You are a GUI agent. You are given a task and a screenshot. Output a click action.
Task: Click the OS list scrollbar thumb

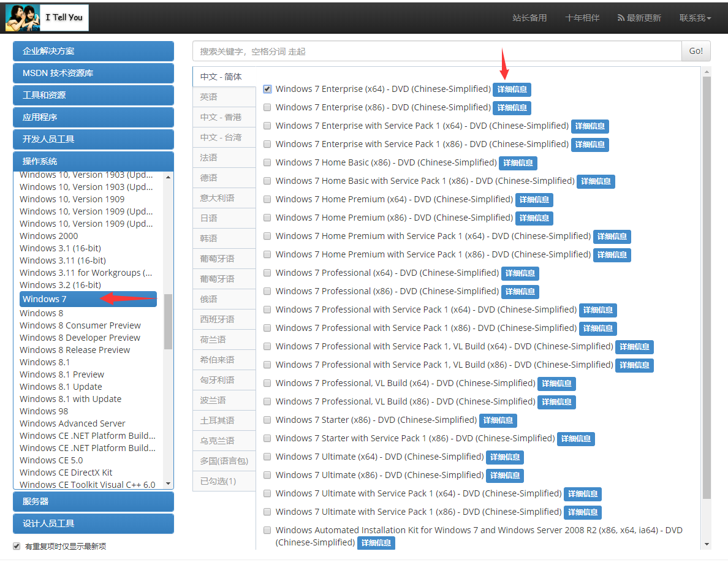tap(168, 321)
